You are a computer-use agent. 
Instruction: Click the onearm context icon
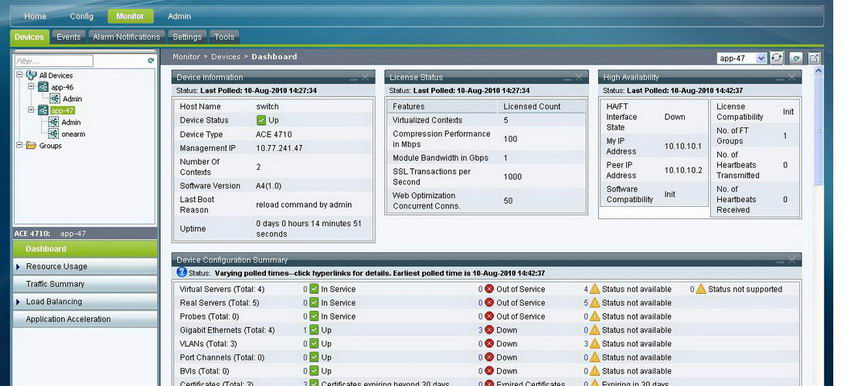[53, 134]
